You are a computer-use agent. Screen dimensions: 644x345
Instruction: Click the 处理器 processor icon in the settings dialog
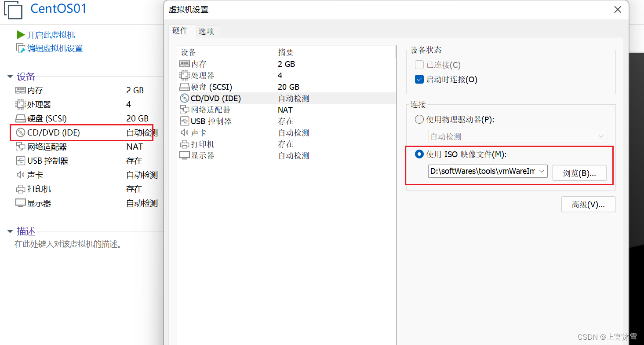tap(185, 75)
